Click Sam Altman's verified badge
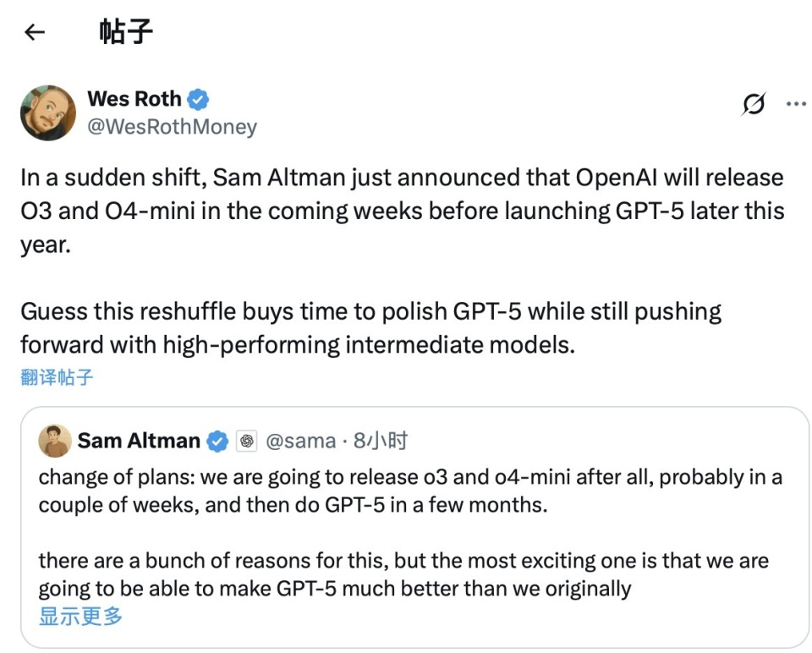812x653 pixels. pyautogui.click(x=217, y=442)
